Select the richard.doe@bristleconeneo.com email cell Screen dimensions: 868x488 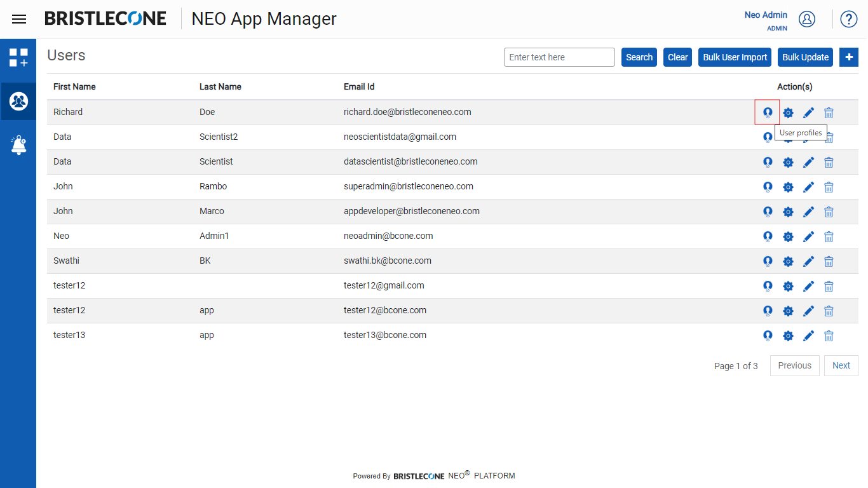[407, 112]
